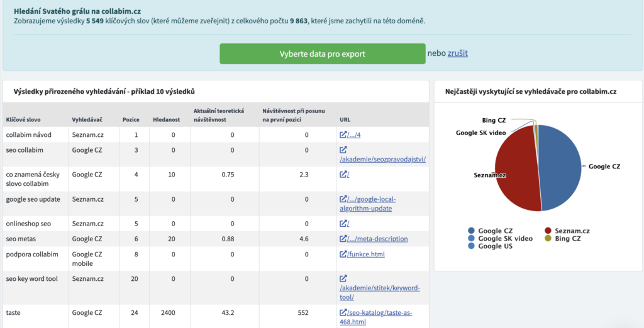The width and height of the screenshot is (644, 328).
Task: Open external link icon for seo key word tool
Action: tap(343, 278)
